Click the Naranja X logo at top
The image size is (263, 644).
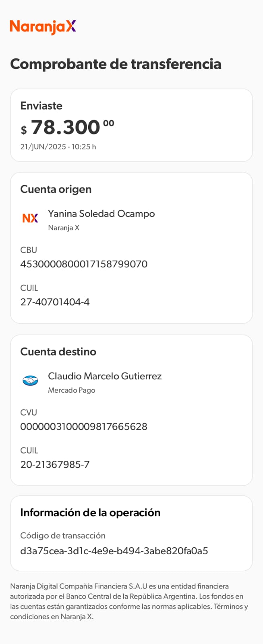click(43, 27)
